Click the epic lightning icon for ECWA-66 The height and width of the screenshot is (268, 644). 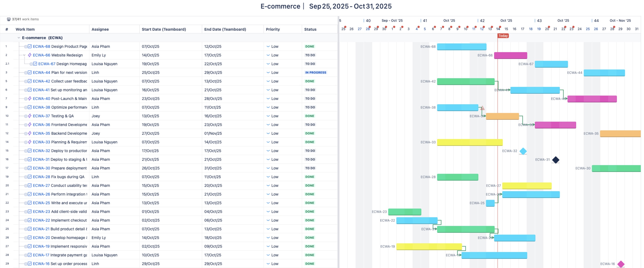(30, 55)
